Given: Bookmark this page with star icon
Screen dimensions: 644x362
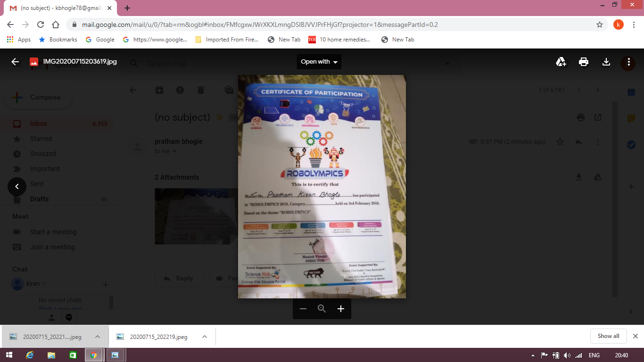Looking at the screenshot, I should (600, 25).
